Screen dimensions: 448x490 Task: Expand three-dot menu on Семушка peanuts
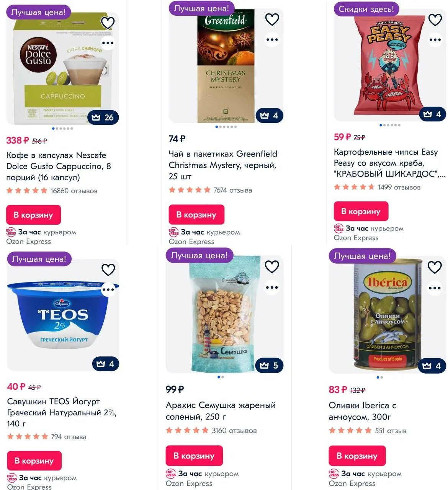pyautogui.click(x=272, y=287)
